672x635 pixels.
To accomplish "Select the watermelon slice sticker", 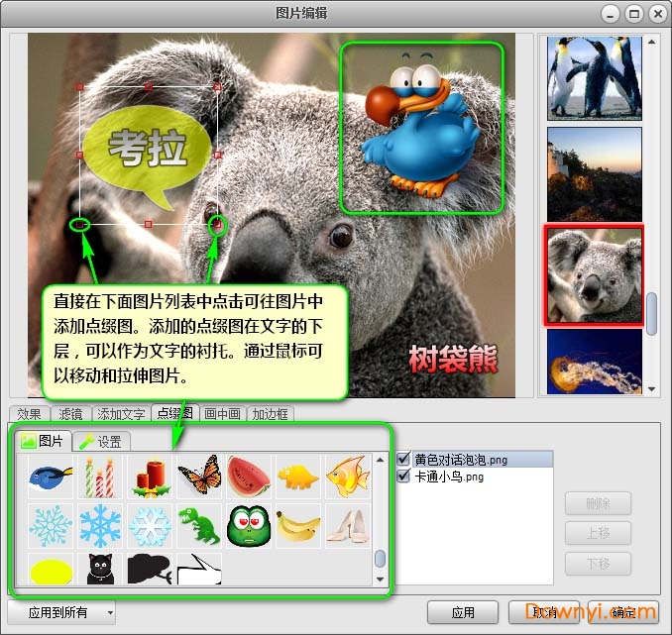I will point(248,476).
